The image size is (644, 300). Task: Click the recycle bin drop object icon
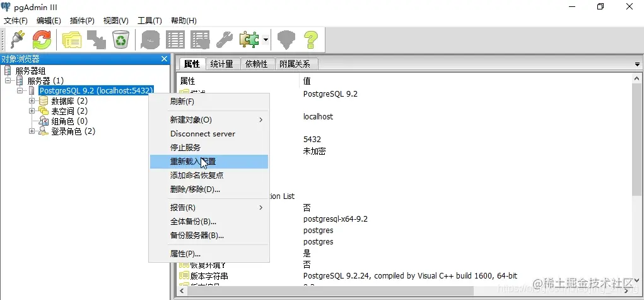121,40
